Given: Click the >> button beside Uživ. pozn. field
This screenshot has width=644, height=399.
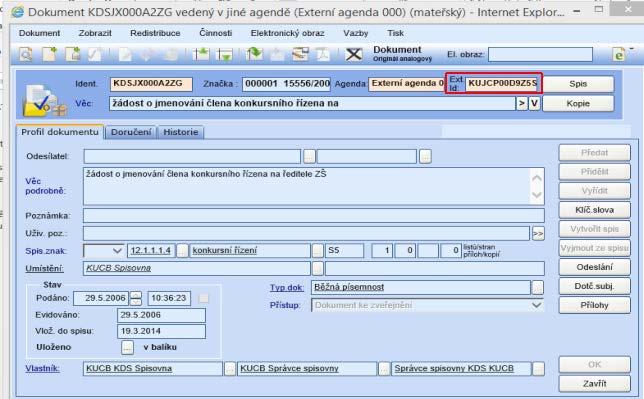Looking at the screenshot, I should (x=538, y=233).
